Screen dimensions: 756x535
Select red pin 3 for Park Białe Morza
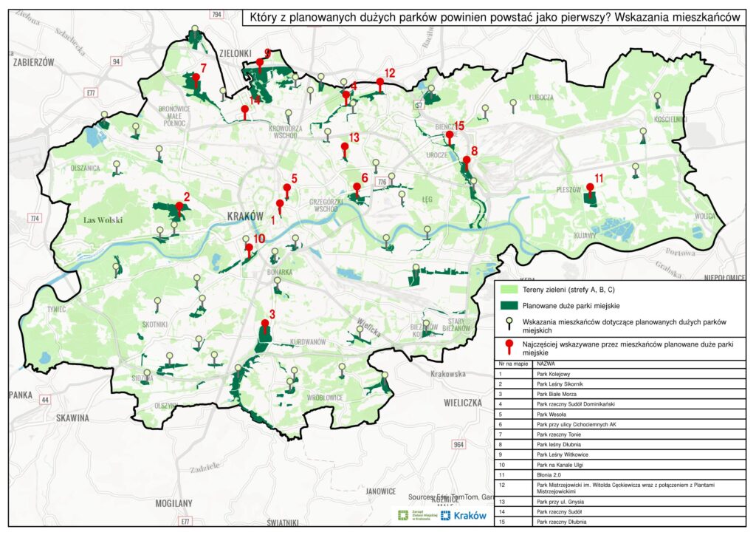pos(265,326)
